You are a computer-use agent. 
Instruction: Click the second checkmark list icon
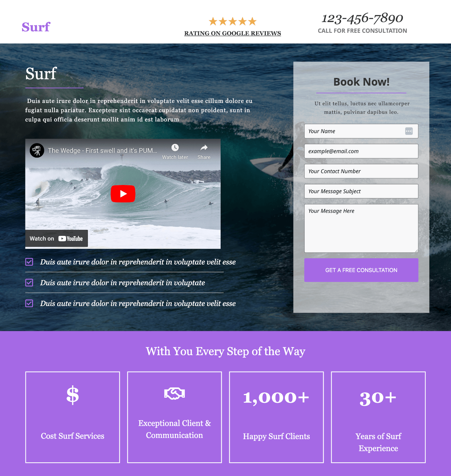29,283
